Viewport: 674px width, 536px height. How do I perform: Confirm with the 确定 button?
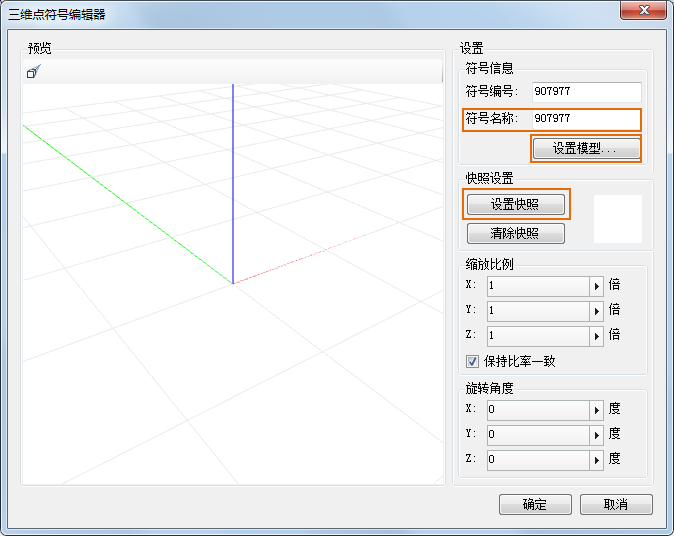535,504
